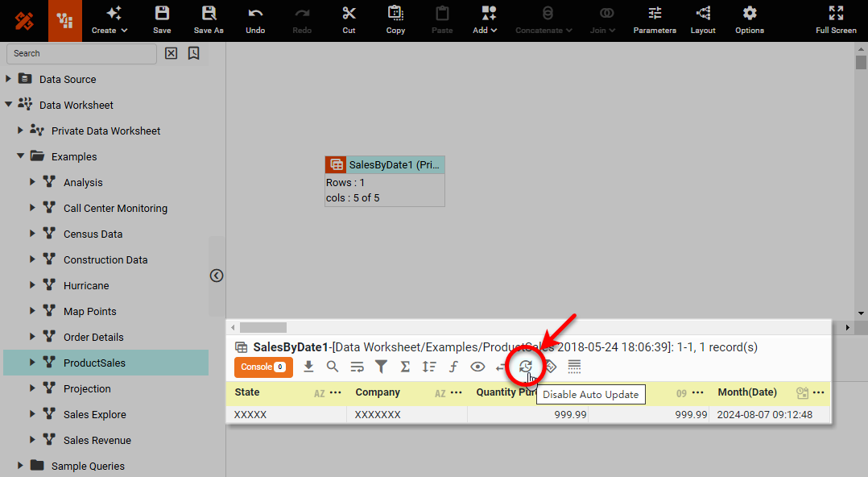Open the Options gear icon

[748, 19]
